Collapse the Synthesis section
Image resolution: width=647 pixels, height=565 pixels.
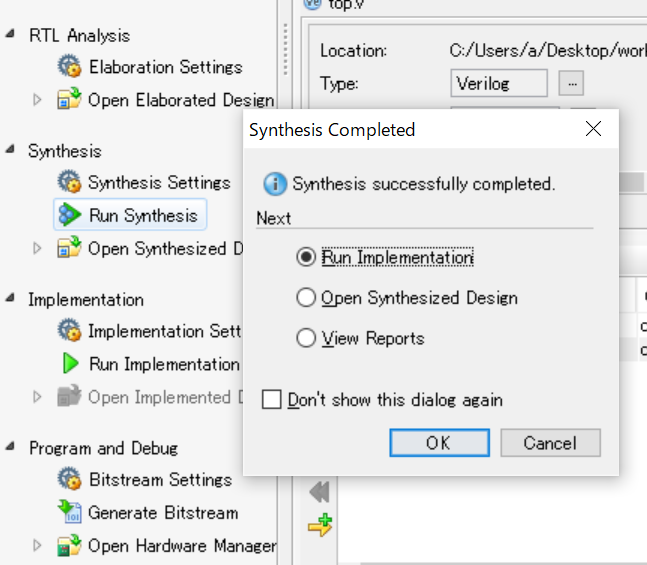point(10,150)
